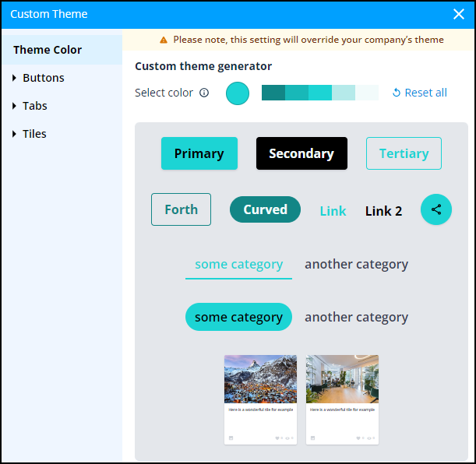The image size is (476, 464).
Task: Click the Primary button
Action: pyautogui.click(x=199, y=153)
